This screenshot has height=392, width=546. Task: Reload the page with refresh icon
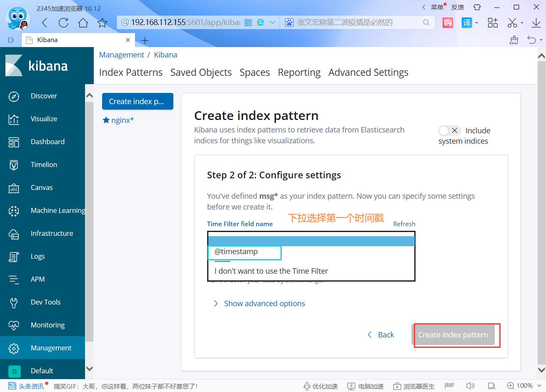(63, 22)
